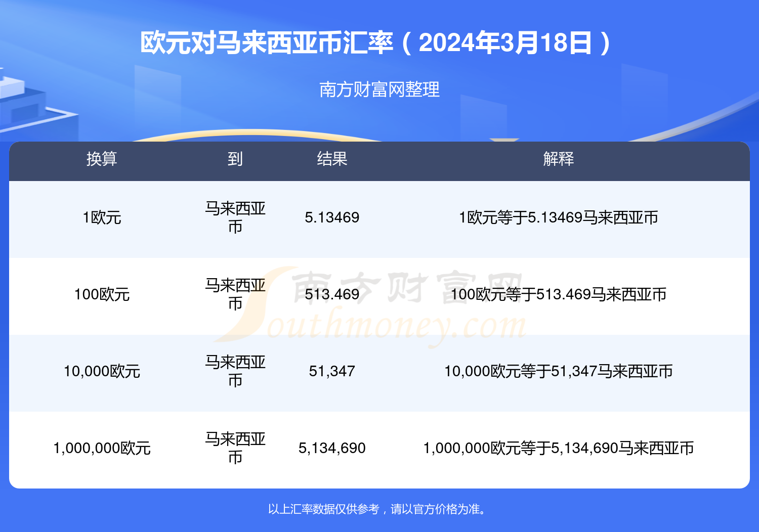Viewport: 759px width, 532px height.
Task: Select the 1欧元 cell
Action: click(102, 217)
